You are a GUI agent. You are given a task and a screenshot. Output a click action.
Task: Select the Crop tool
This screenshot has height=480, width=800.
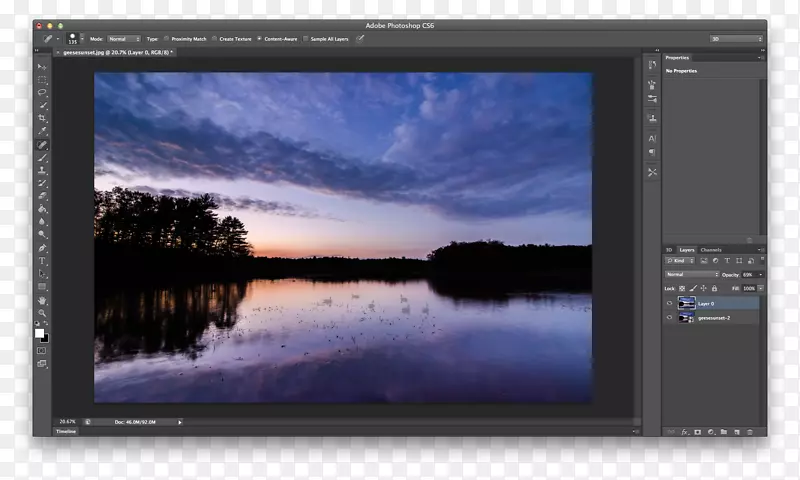coord(42,118)
